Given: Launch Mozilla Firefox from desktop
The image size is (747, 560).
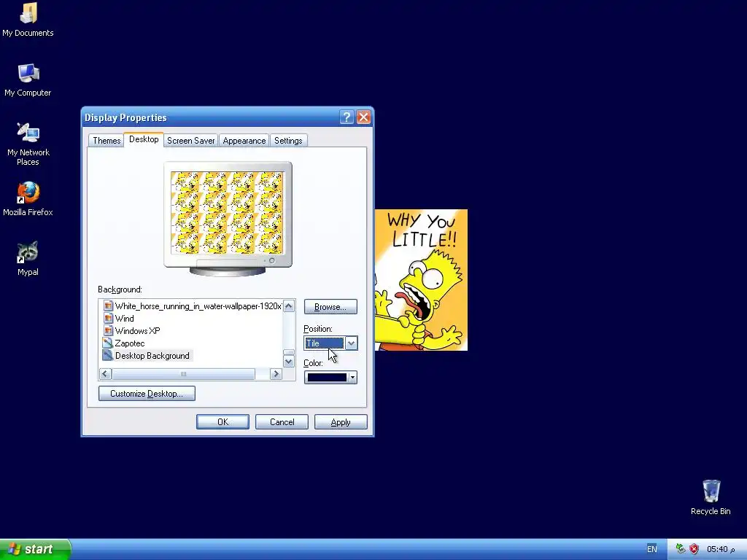Looking at the screenshot, I should click(28, 198).
